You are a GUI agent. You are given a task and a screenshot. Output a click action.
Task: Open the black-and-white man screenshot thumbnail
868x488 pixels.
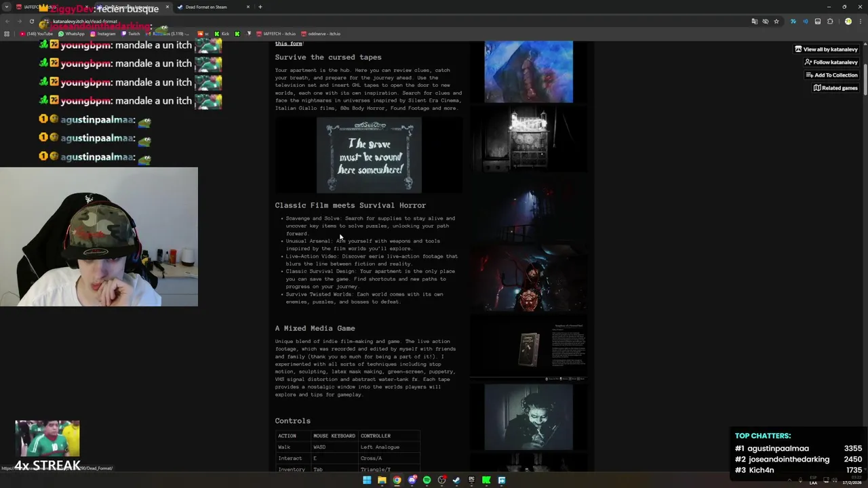(x=528, y=418)
